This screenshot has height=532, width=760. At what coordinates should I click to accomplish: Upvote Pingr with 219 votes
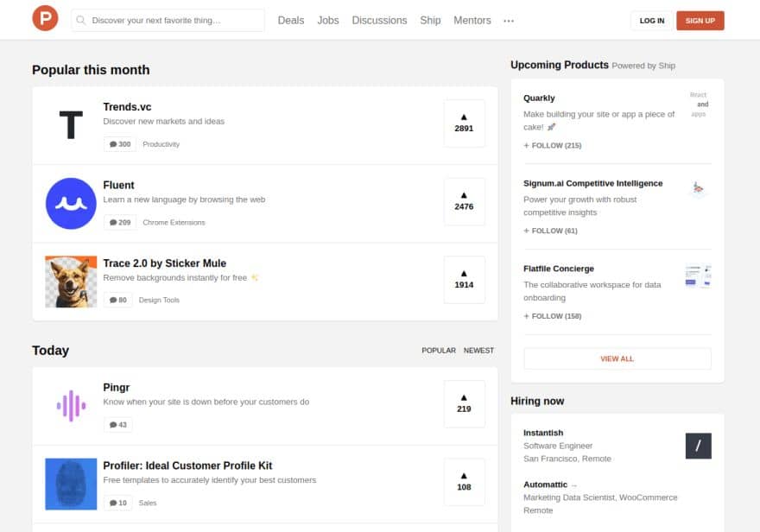point(464,404)
